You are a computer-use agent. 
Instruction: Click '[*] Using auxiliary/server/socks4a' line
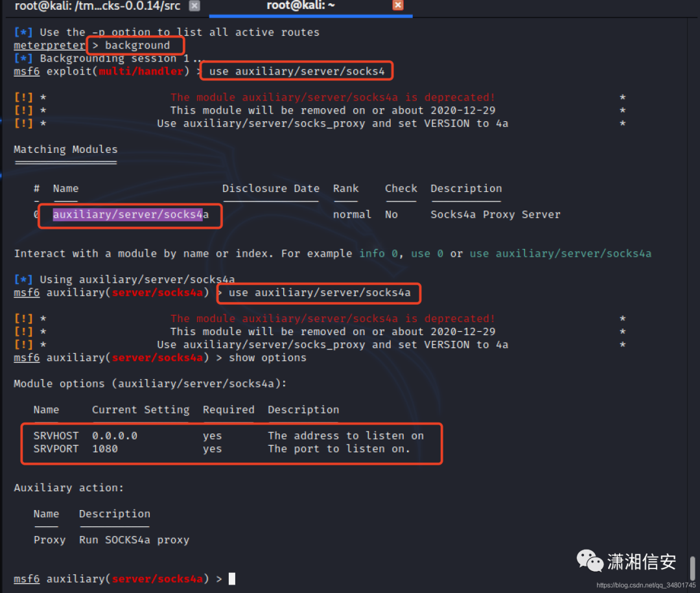(124, 280)
